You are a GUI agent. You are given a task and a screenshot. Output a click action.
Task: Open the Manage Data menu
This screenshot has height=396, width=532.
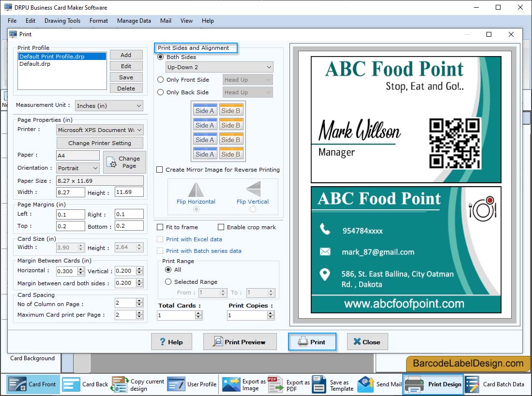[x=134, y=21]
